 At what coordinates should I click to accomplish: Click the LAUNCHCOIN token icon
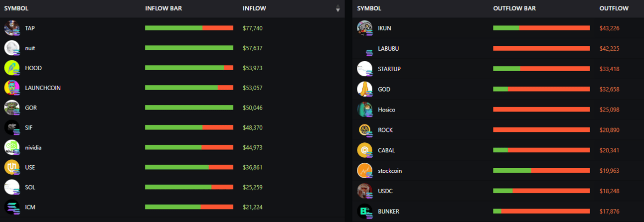coord(12,88)
